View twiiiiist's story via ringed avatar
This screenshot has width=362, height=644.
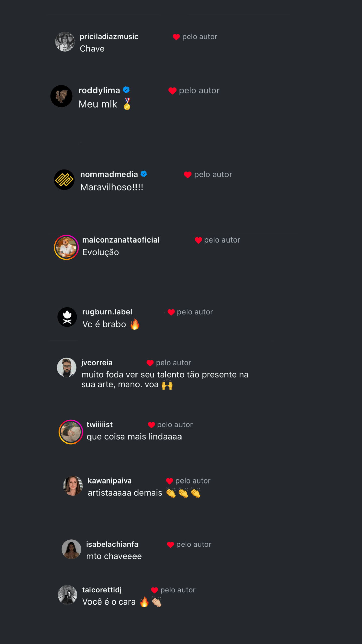click(x=71, y=432)
